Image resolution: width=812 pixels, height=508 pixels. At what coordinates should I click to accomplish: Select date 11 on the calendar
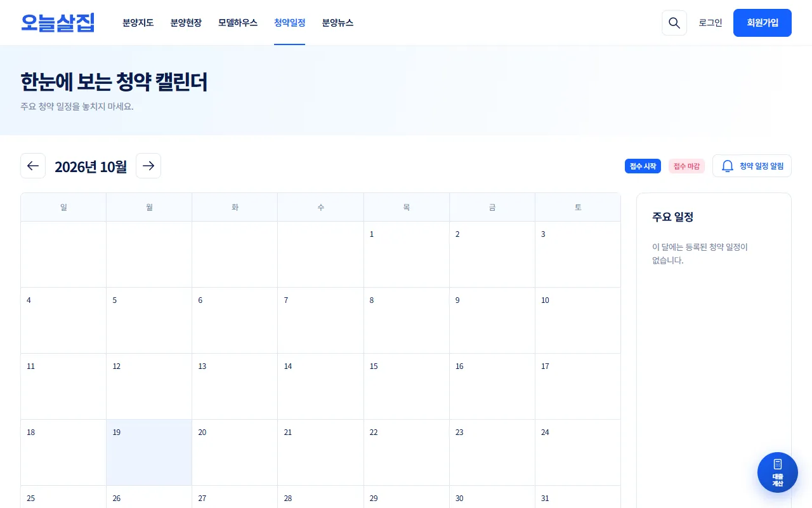click(63, 386)
